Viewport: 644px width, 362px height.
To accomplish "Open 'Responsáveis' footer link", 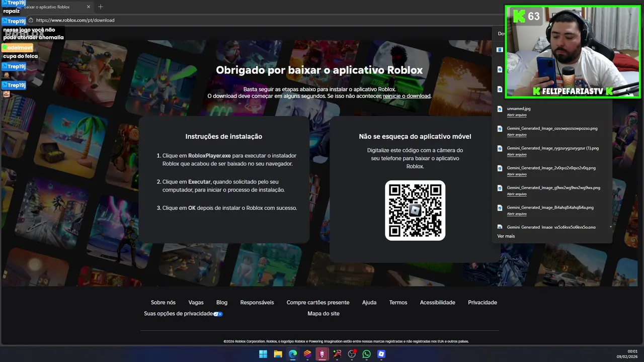I will (x=257, y=303).
